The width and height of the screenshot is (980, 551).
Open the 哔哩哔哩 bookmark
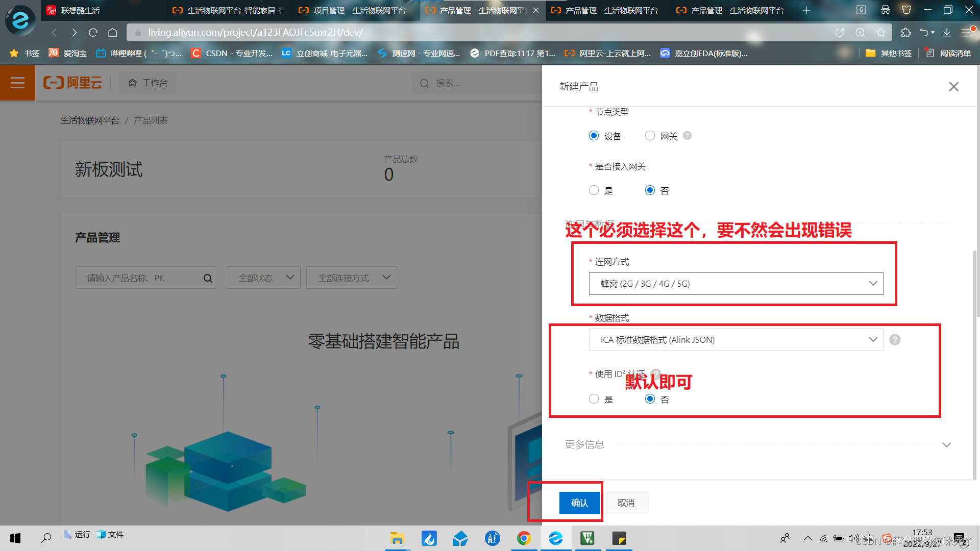tap(139, 53)
